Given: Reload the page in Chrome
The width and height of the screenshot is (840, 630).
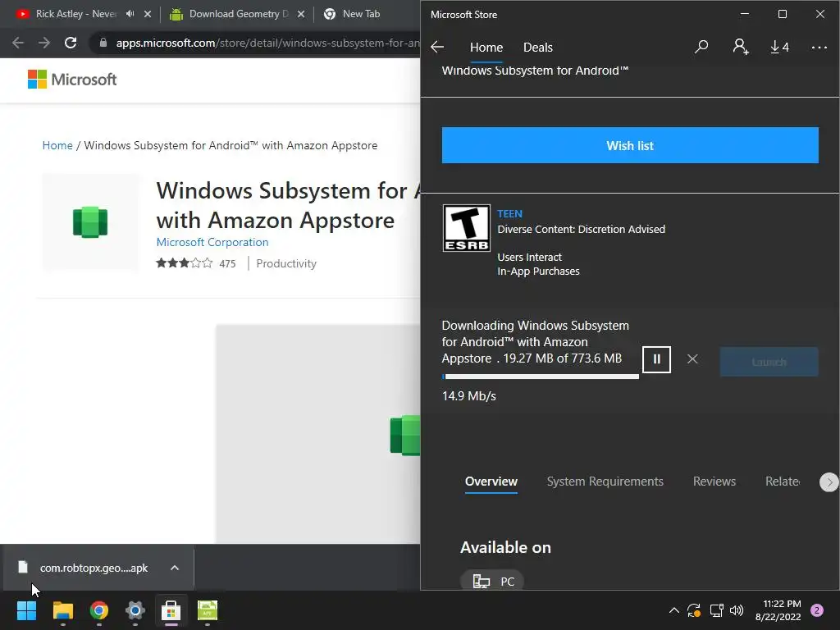Looking at the screenshot, I should coord(71,43).
